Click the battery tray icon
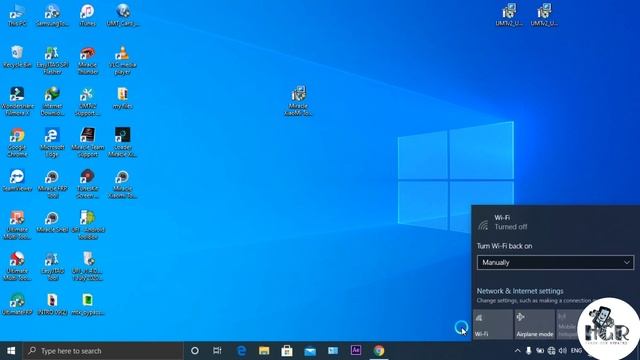Image resolution: width=640 pixels, height=360 pixels. coord(540,351)
